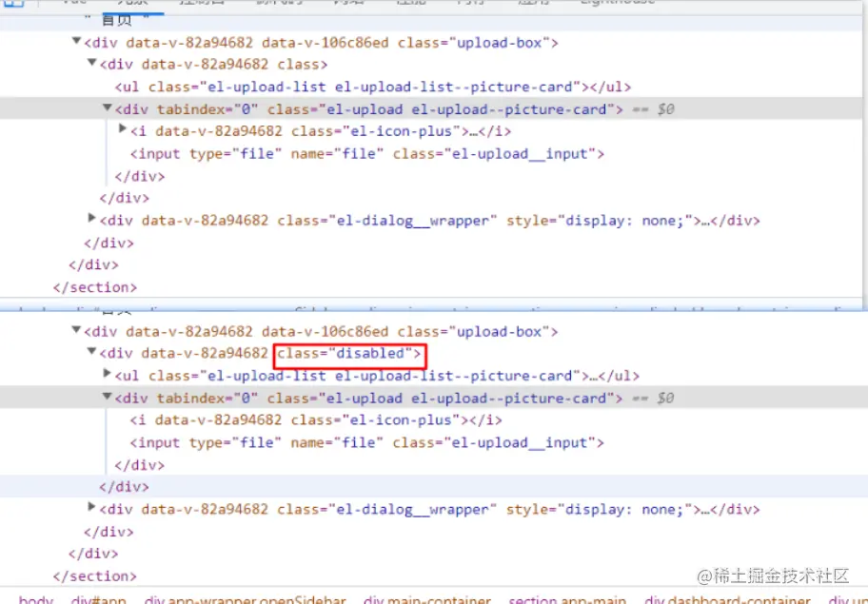Click name="file" attribute in upper tree
Image resolution: width=868 pixels, height=604 pixels.
337,154
